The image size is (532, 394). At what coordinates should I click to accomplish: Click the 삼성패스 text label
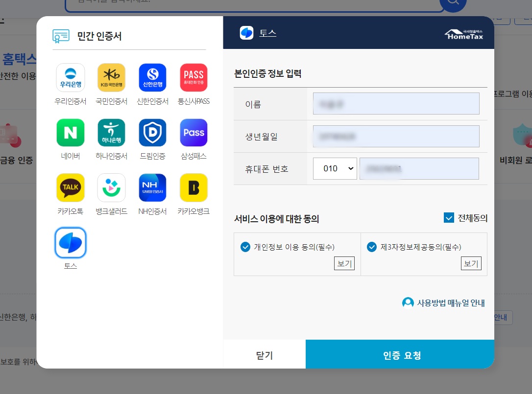(193, 156)
